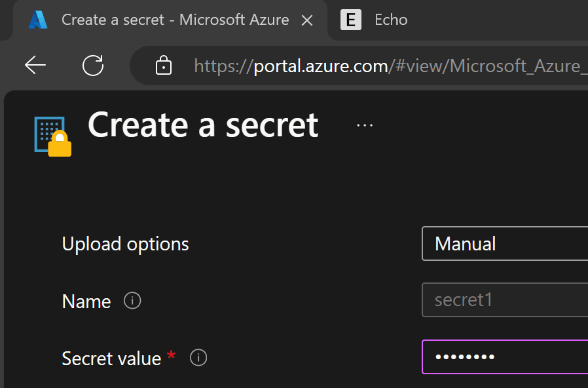
Task: Reload the page with the refresh icon
Action: coord(93,66)
